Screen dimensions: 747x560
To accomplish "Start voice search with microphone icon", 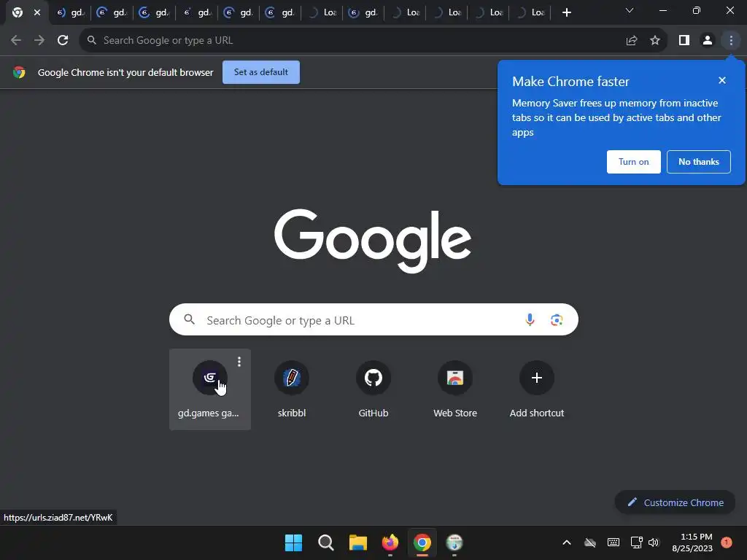I will pos(530,320).
